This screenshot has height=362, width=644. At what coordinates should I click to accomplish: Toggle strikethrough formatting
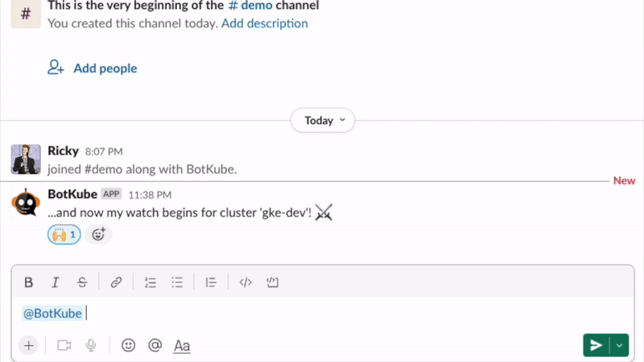pyautogui.click(x=82, y=282)
